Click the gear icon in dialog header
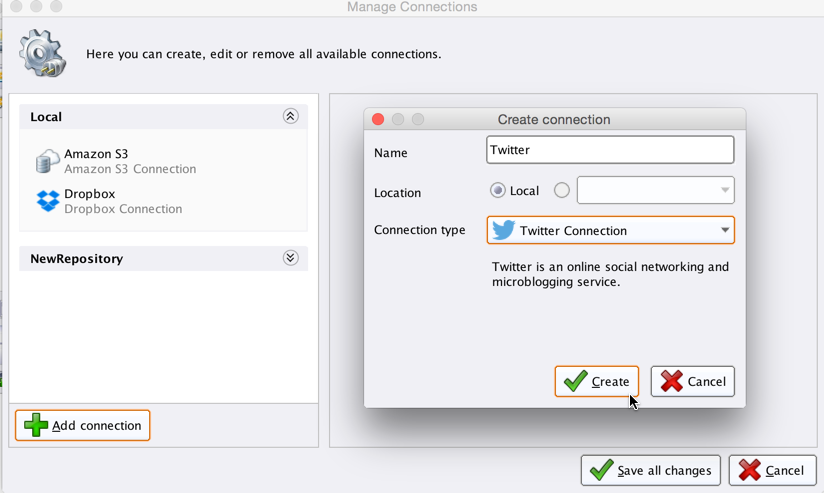The height and width of the screenshot is (493, 824). point(42,52)
